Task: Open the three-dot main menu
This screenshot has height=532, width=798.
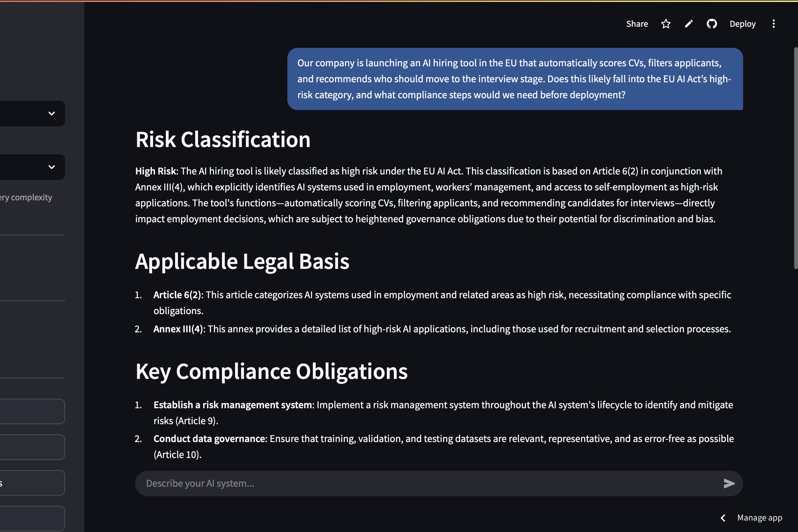Action: tap(773, 24)
